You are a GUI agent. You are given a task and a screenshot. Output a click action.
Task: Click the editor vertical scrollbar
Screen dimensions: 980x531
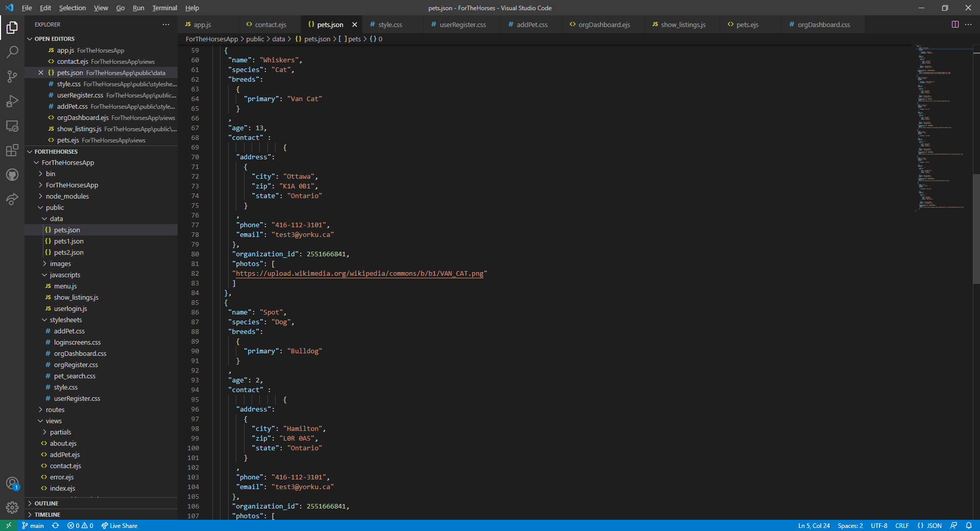point(976,230)
